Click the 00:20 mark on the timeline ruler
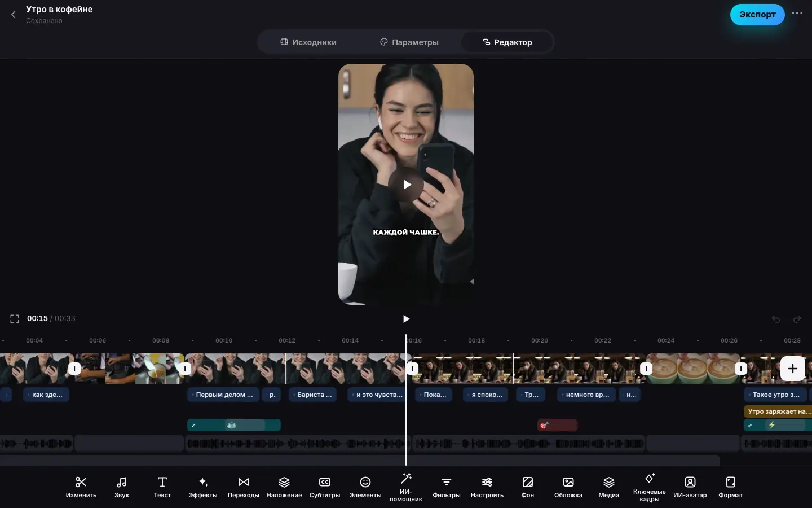 tap(540, 340)
